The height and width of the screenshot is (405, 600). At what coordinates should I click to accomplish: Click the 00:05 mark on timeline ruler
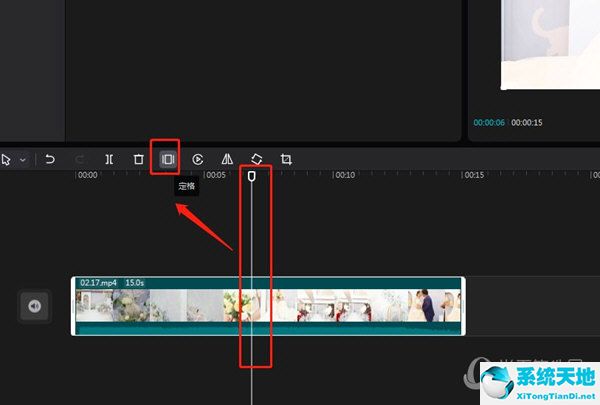216,175
